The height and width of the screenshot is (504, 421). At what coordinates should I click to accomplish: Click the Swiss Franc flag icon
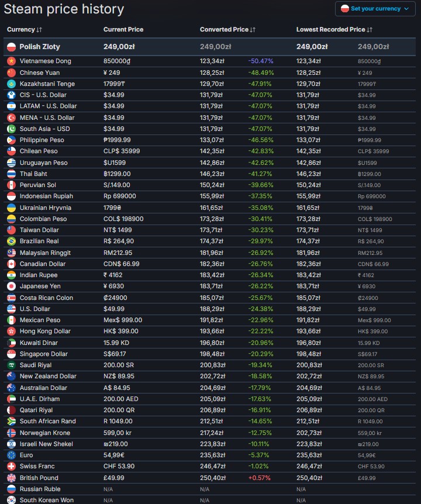pyautogui.click(x=11, y=466)
